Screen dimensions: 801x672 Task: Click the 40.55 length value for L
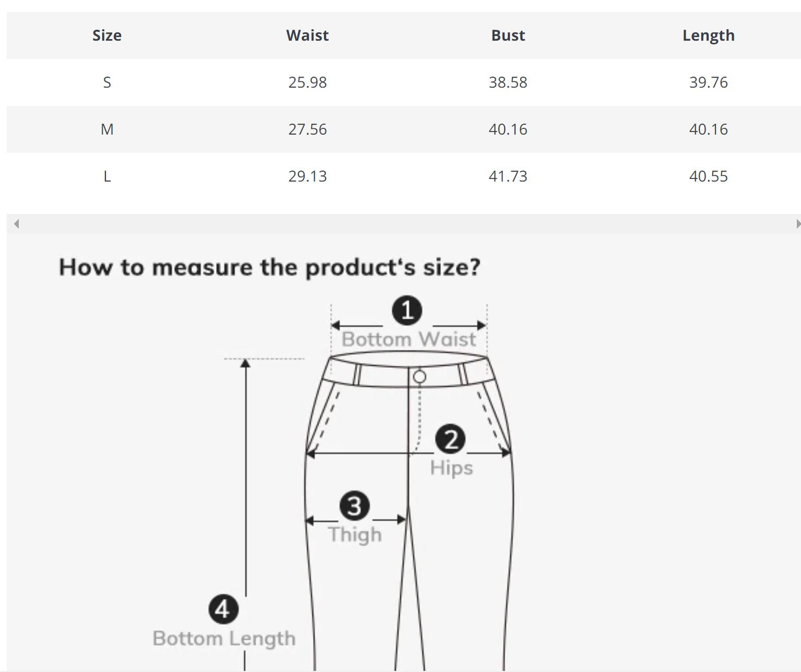[x=708, y=176]
